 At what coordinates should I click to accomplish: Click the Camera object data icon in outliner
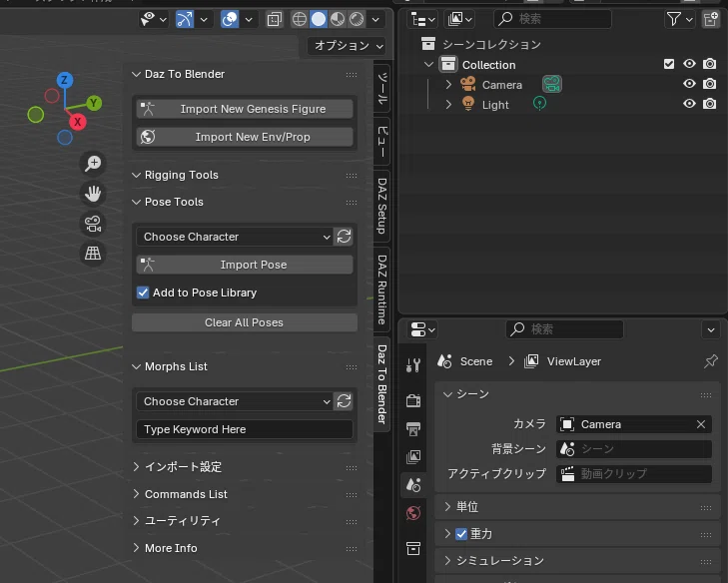tap(552, 84)
